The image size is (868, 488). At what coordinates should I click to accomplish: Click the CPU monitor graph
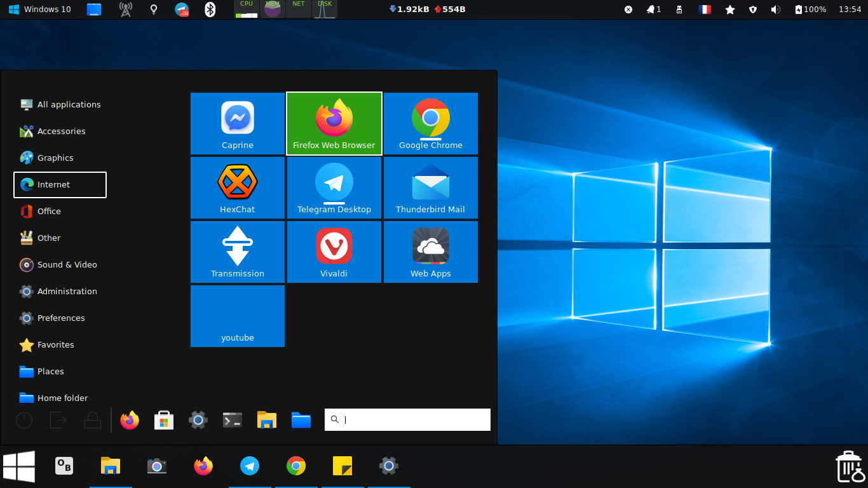point(247,9)
